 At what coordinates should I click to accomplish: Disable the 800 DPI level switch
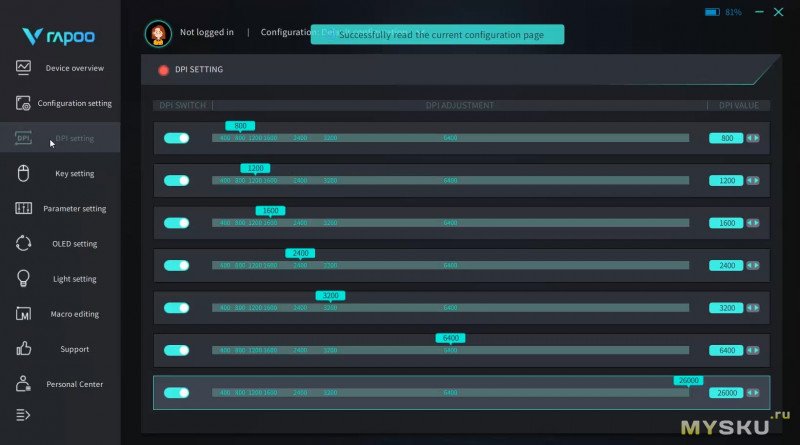(177, 138)
